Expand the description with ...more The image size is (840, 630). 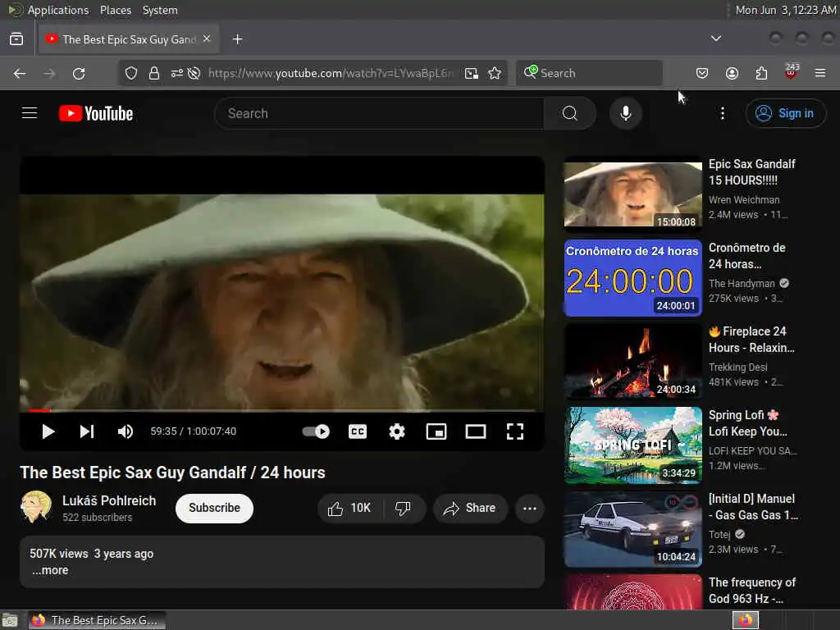pyautogui.click(x=50, y=570)
